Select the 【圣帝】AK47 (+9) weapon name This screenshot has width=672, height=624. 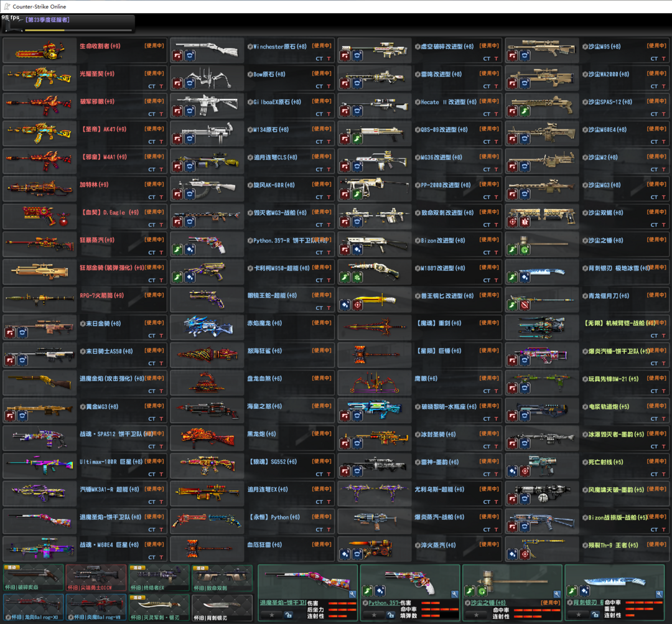[x=104, y=129]
